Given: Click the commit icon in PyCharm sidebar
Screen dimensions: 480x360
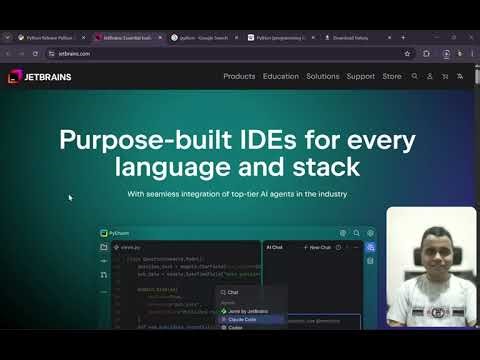Looking at the screenshot, I should coord(104,261).
